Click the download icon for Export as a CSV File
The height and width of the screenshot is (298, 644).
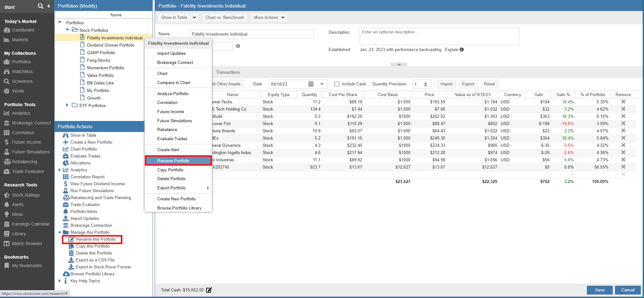[x=71, y=260]
